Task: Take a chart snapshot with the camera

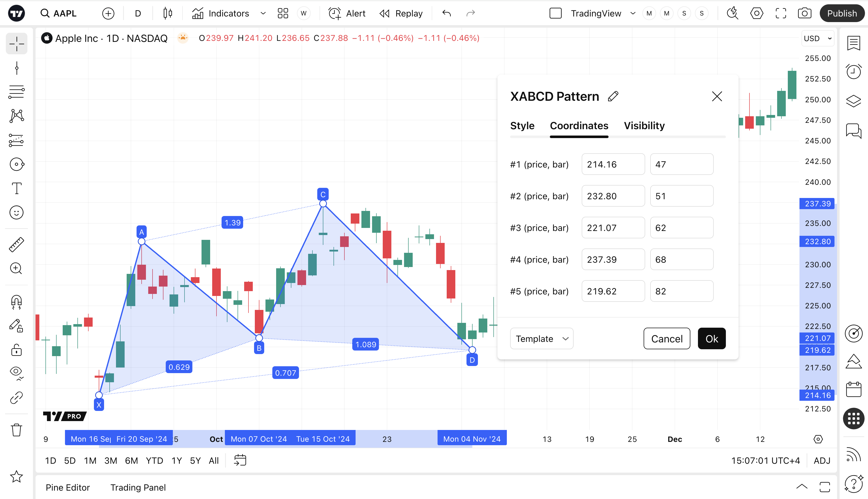Action: (804, 13)
